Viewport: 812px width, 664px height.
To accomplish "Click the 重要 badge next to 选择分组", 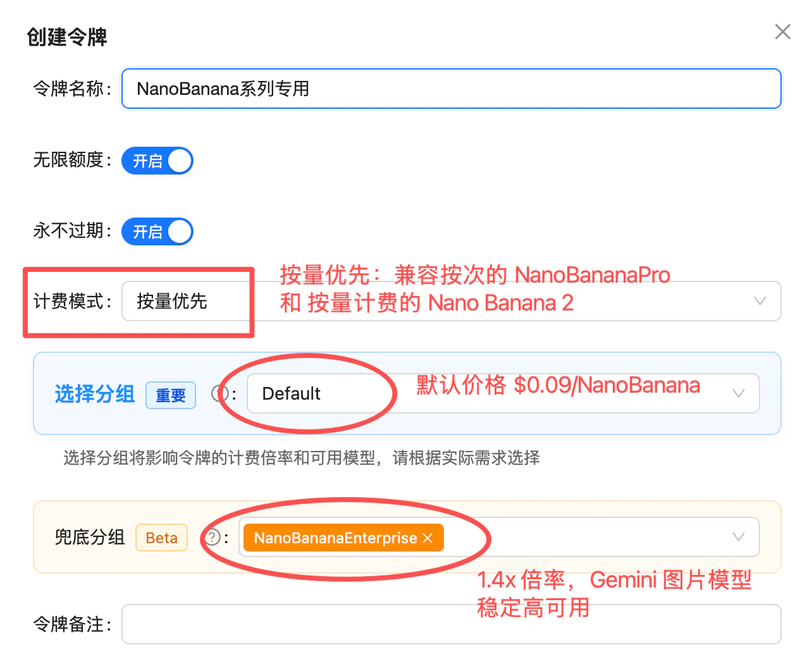I will coord(170,395).
